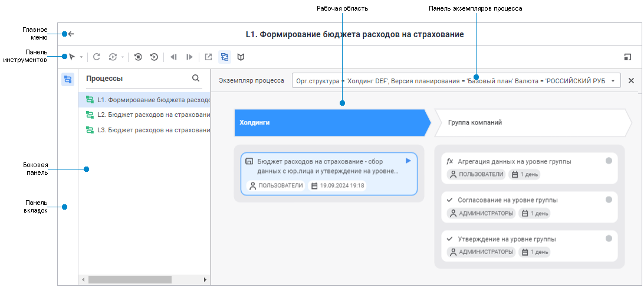Open the auto-refresh dropdown arrow
Screen dimensions: 644x287
(122, 57)
